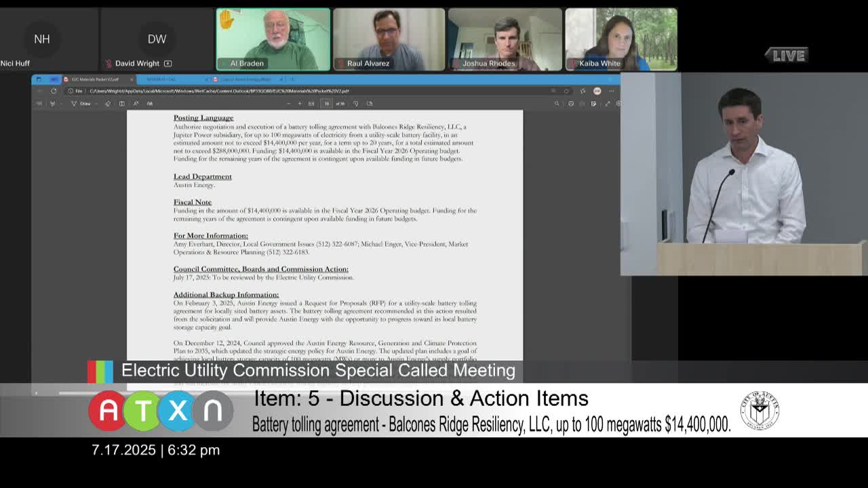The height and width of the screenshot is (488, 868).
Task: Click the speaker podium video feed
Action: point(744,174)
